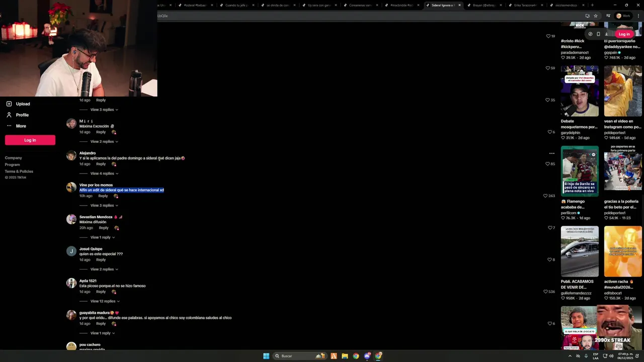The height and width of the screenshot is (362, 644).
Task: Click the volume icon in system tray
Action: (611, 356)
